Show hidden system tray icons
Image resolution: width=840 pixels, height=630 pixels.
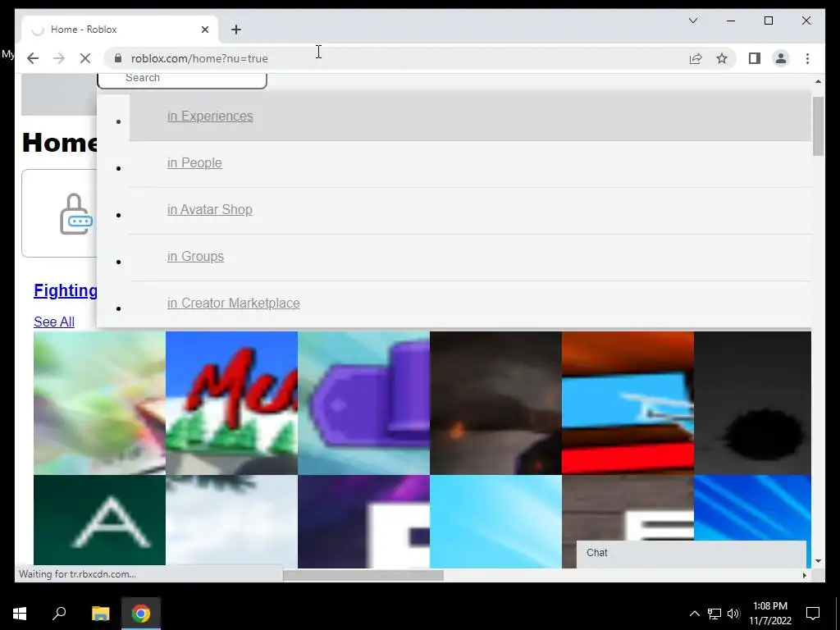point(694,614)
